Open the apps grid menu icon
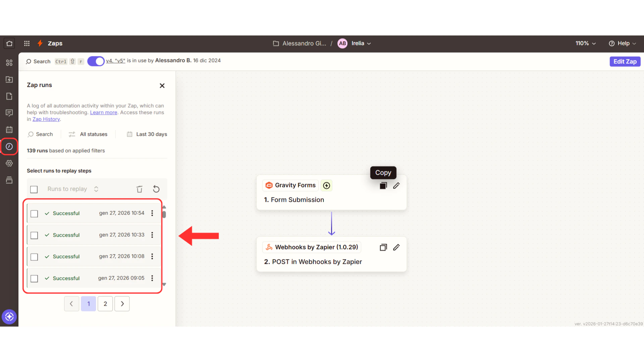This screenshot has width=644, height=362. (x=27, y=43)
